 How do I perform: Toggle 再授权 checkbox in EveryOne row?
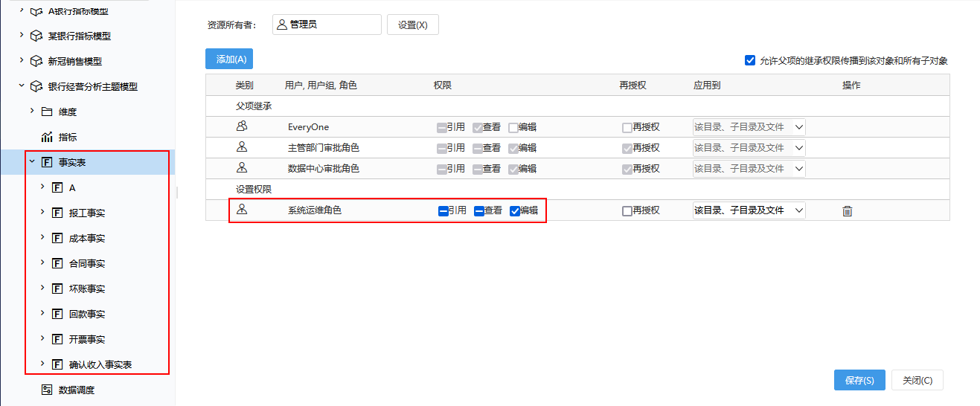click(627, 128)
